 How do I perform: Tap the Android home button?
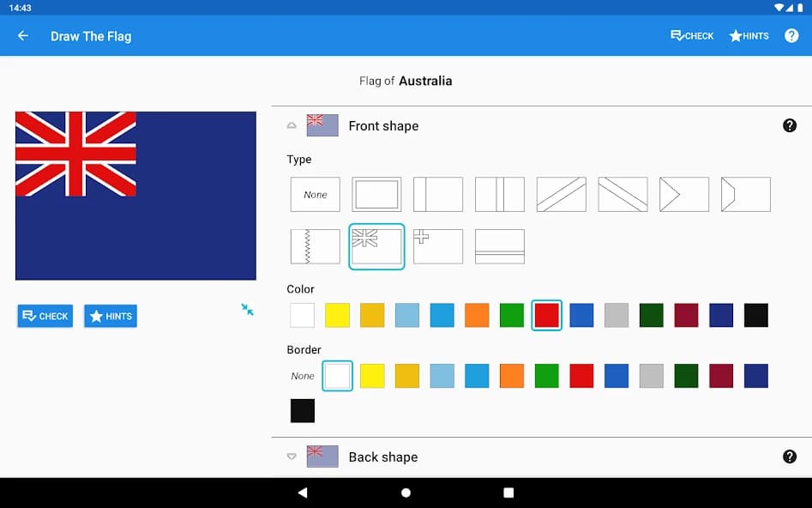click(406, 492)
